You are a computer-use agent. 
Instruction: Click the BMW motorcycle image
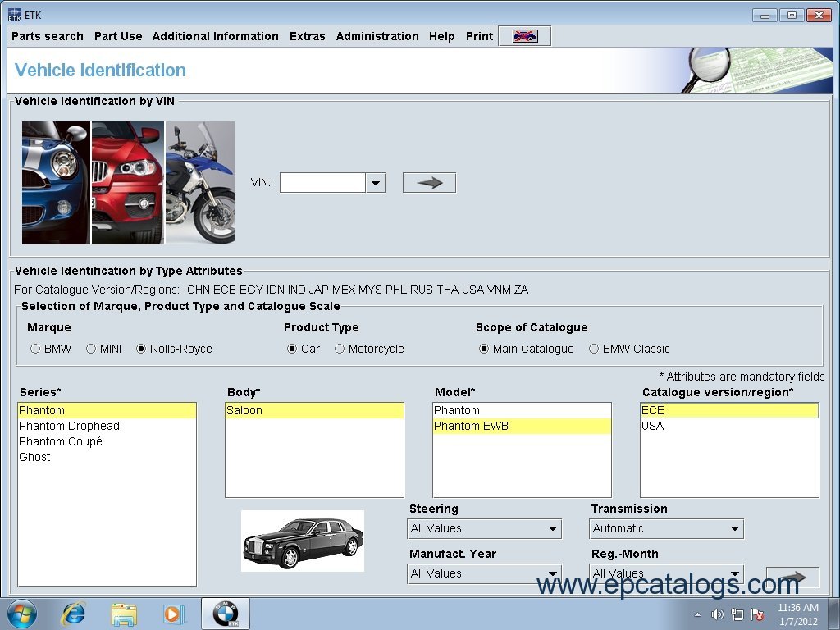[x=200, y=183]
